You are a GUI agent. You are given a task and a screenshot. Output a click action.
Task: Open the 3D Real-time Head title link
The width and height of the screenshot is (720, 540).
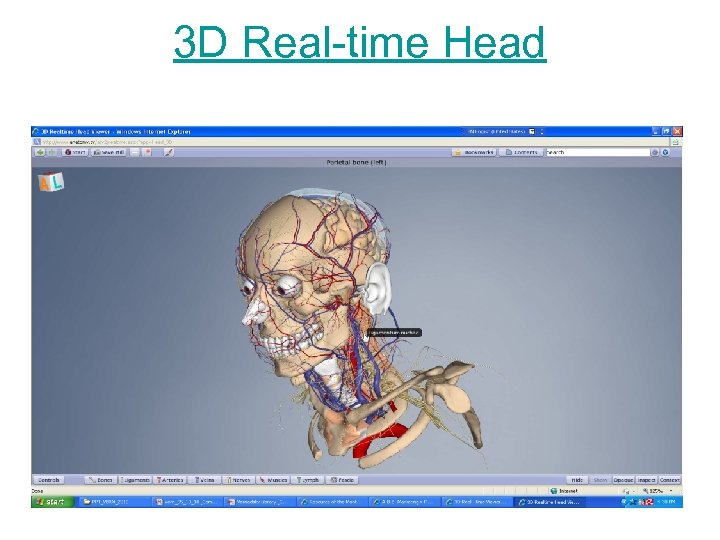click(x=360, y=42)
